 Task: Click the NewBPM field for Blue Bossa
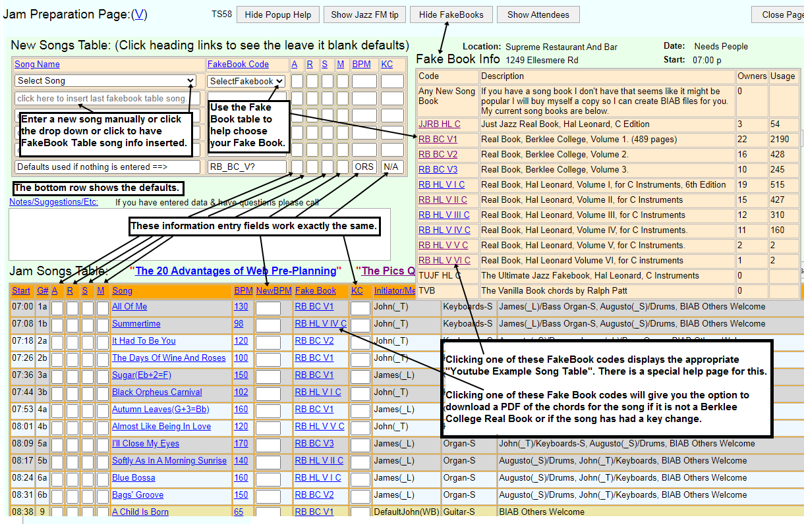click(x=268, y=479)
